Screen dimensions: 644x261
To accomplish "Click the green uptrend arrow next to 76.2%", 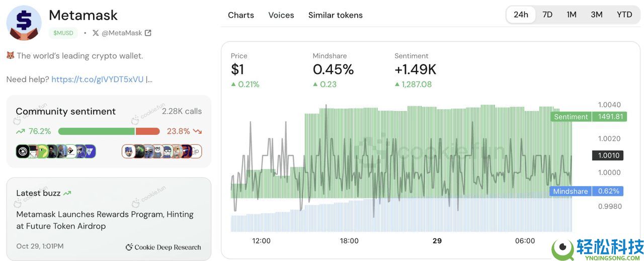I will click(20, 131).
